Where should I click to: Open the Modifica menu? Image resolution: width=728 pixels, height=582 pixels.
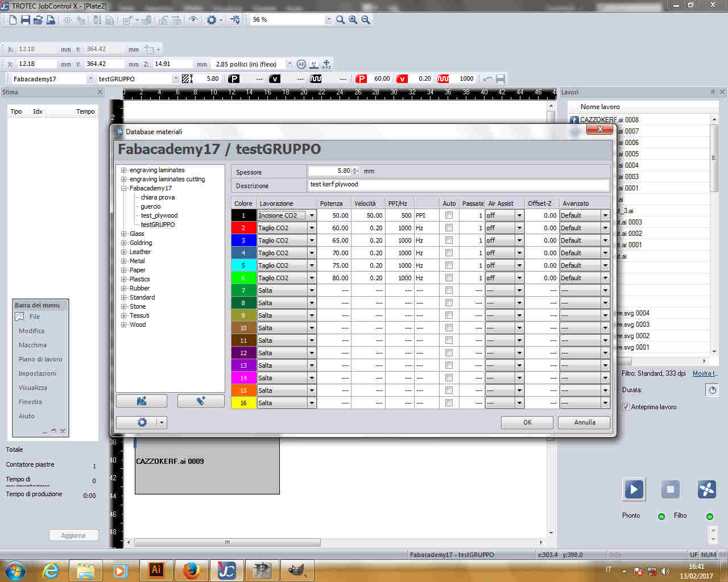point(31,331)
